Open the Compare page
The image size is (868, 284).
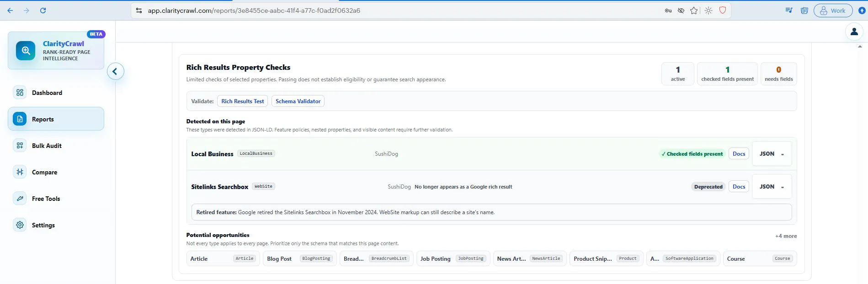tap(56, 172)
